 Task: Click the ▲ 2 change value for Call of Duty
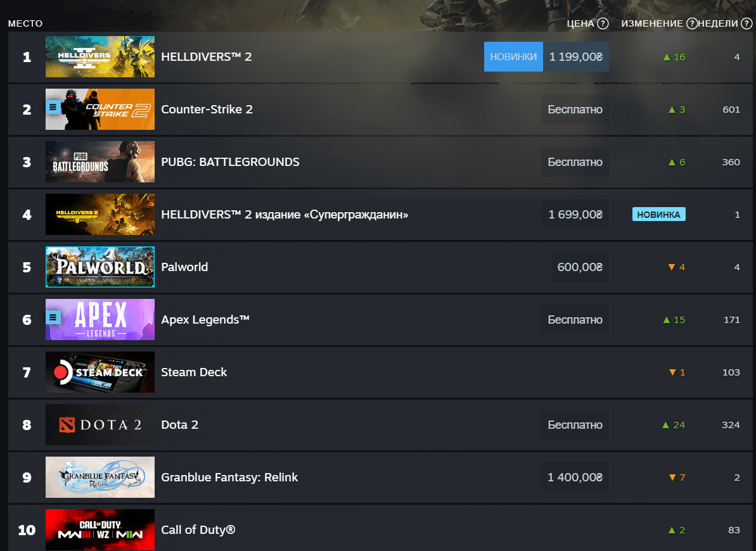tap(676, 530)
